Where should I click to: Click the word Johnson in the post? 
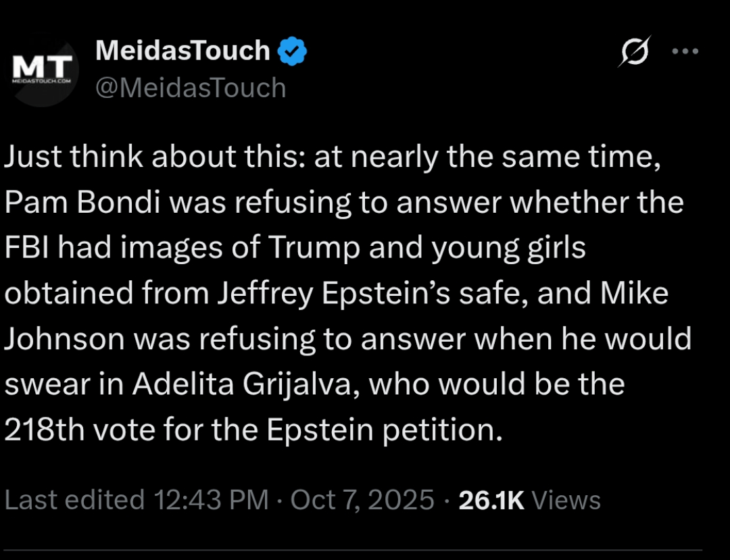(65, 338)
